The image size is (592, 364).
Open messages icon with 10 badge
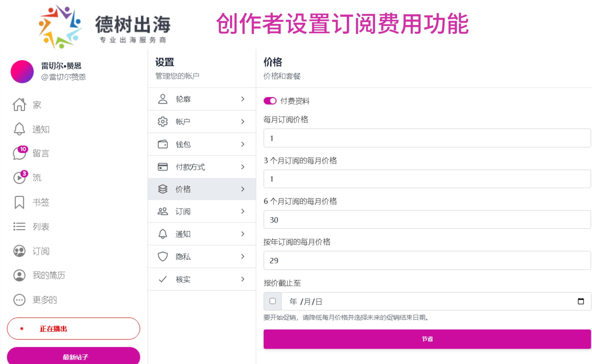(x=20, y=153)
